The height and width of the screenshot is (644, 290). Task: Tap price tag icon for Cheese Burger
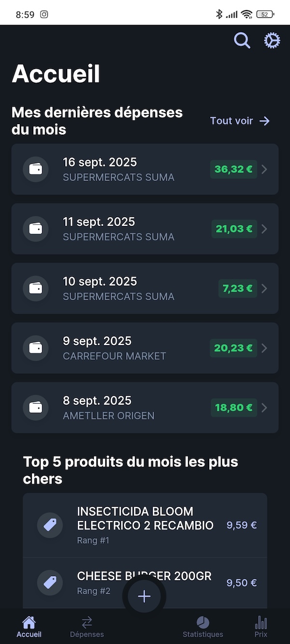50,583
